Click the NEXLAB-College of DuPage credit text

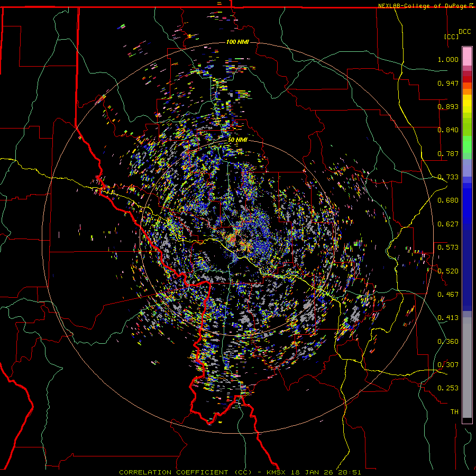(423, 6)
